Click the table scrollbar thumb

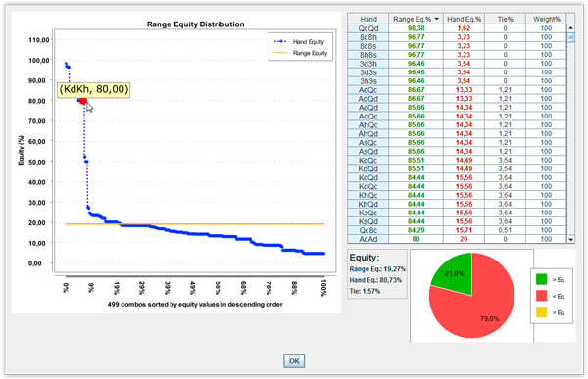(x=570, y=37)
